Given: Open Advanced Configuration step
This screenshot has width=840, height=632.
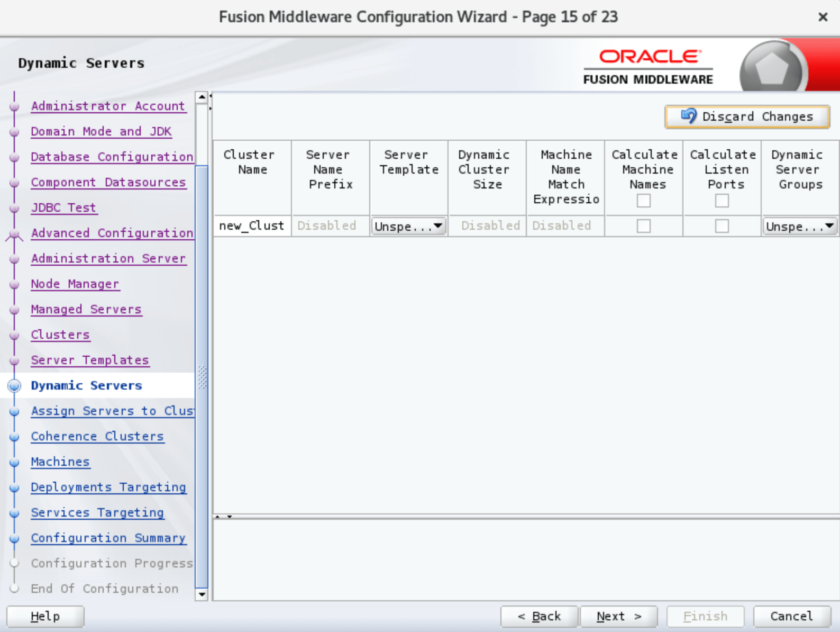Looking at the screenshot, I should point(112,233).
